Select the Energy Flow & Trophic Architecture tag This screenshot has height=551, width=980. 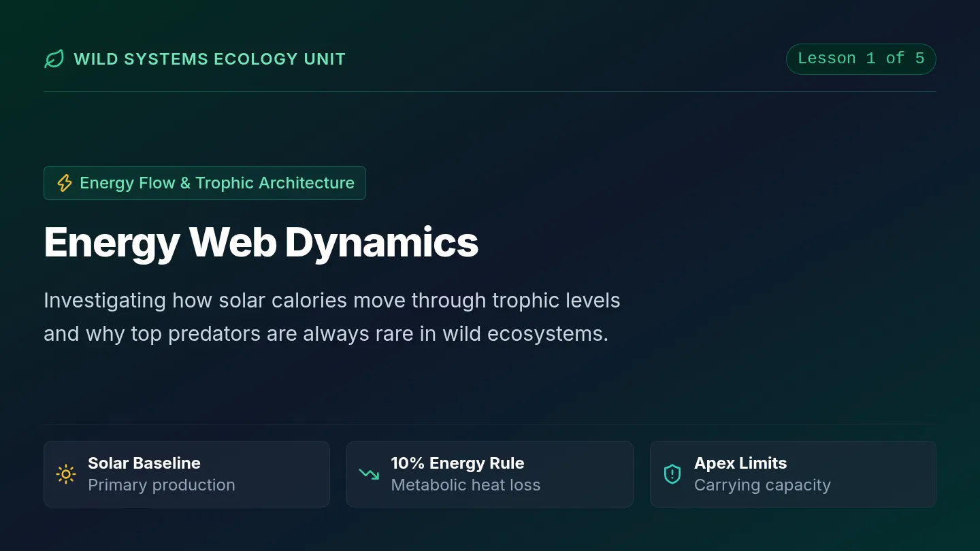click(x=205, y=183)
